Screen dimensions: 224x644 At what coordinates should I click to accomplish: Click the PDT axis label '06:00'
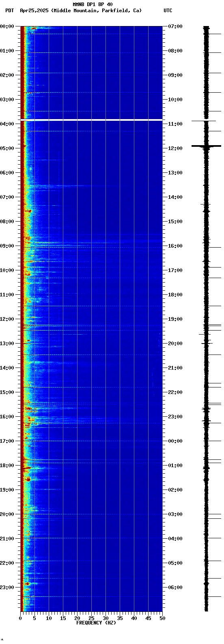click(7, 173)
